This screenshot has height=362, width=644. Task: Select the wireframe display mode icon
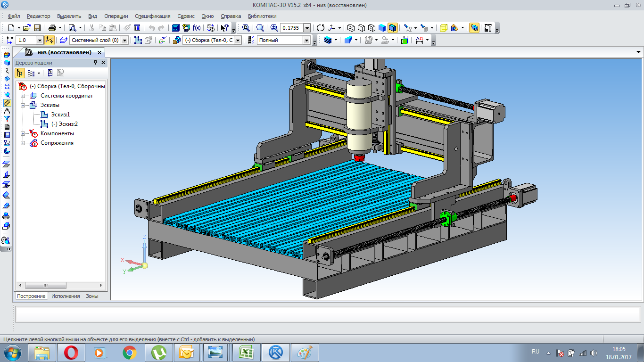(350, 28)
